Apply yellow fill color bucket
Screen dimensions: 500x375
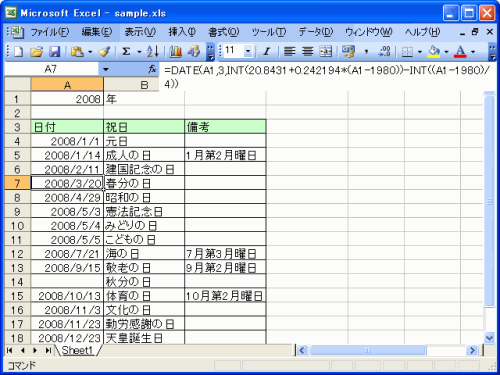(434, 52)
